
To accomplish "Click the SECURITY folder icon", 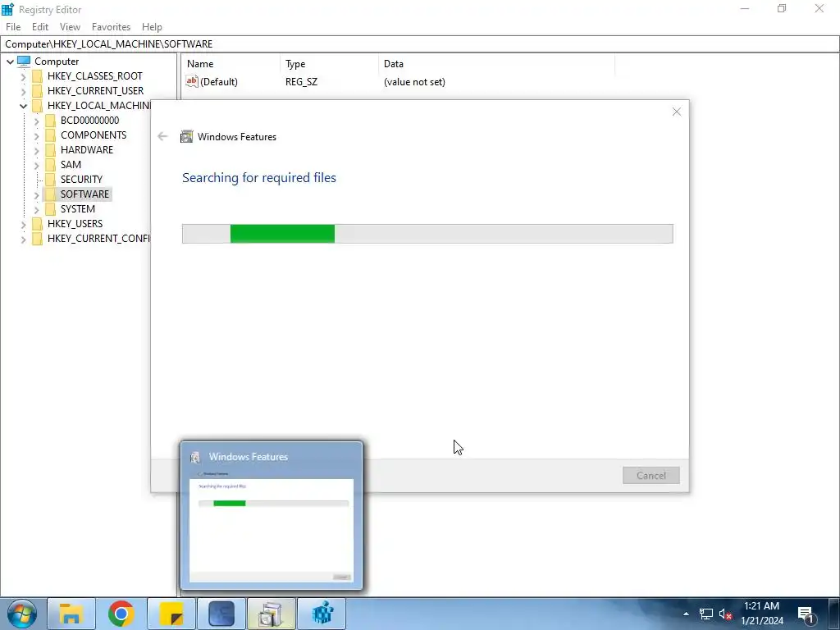I will pyautogui.click(x=50, y=179).
